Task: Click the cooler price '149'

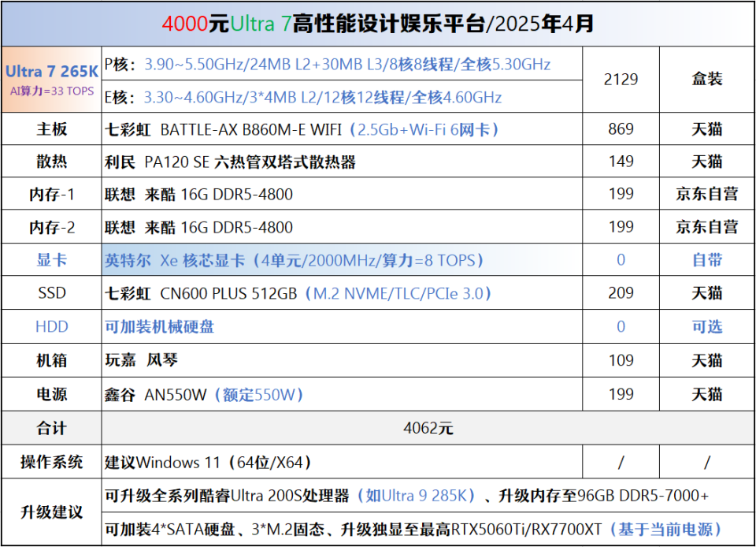Action: click(621, 161)
